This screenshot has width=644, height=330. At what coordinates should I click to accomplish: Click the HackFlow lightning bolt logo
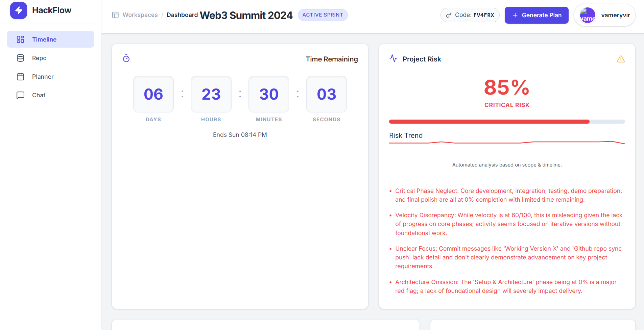click(19, 10)
